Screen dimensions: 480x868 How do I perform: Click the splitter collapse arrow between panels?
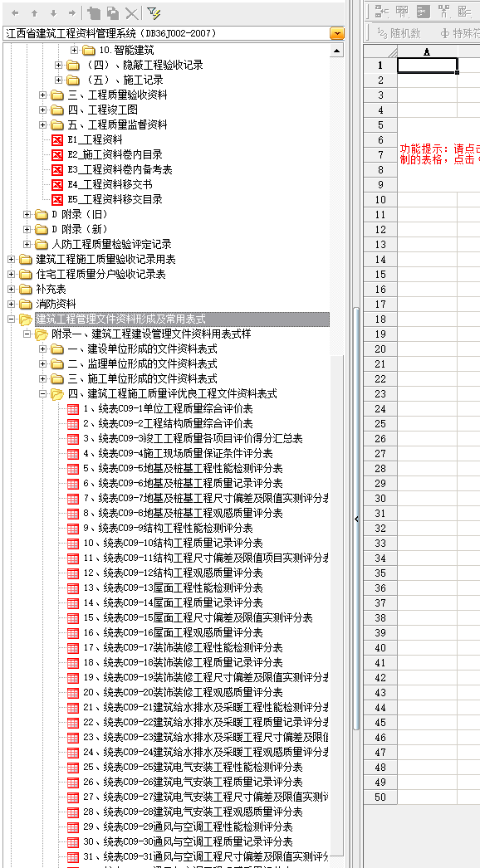click(x=356, y=519)
